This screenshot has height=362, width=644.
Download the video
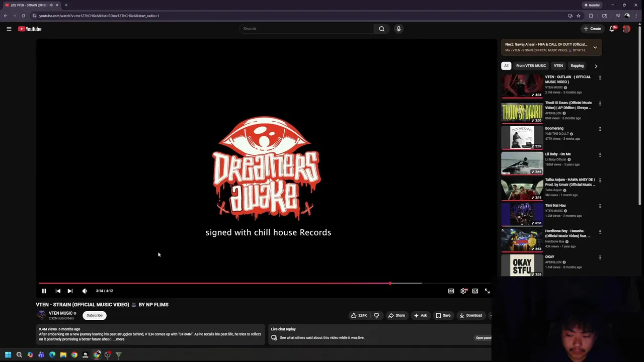(x=470, y=315)
